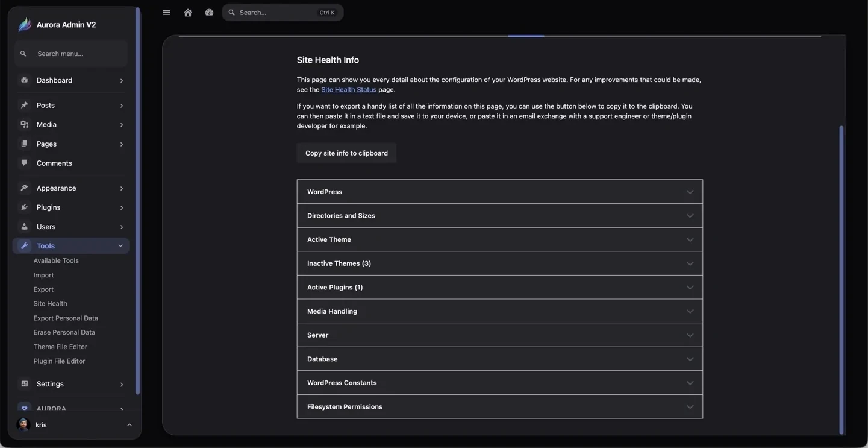This screenshot has height=448, width=868.
Task: Open Plugin File Editor submenu item
Action: tap(59, 361)
